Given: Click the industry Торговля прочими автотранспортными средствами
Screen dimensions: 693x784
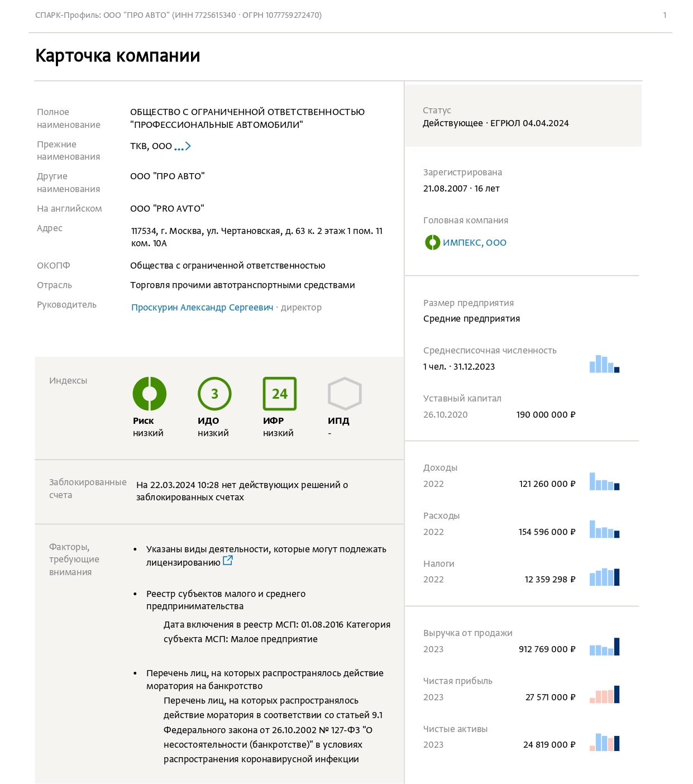Looking at the screenshot, I should coord(242,285).
